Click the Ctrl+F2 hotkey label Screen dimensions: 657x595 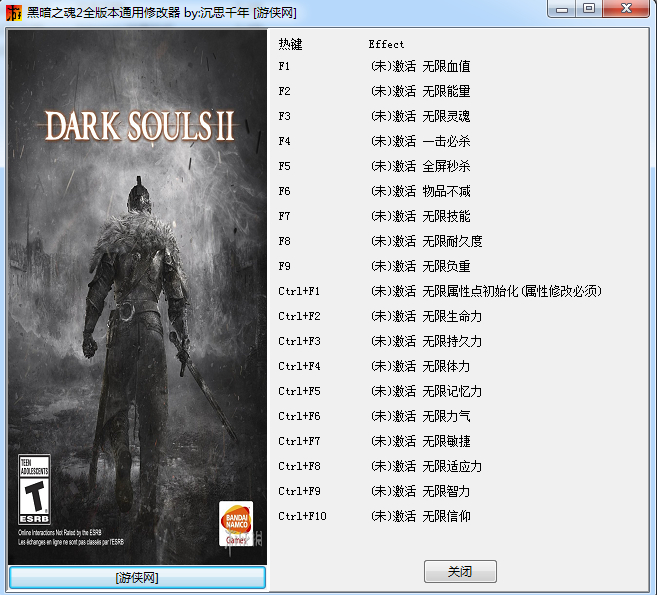[x=299, y=316]
